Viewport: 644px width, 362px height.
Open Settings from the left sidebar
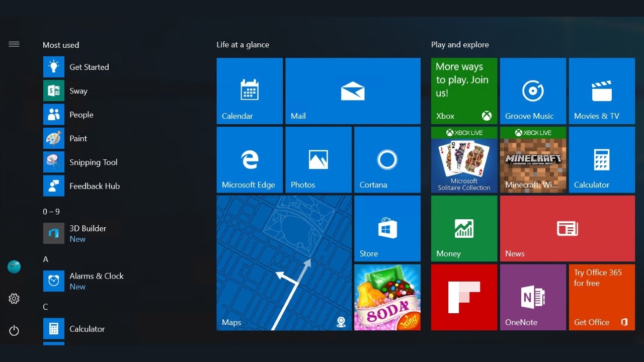click(14, 298)
